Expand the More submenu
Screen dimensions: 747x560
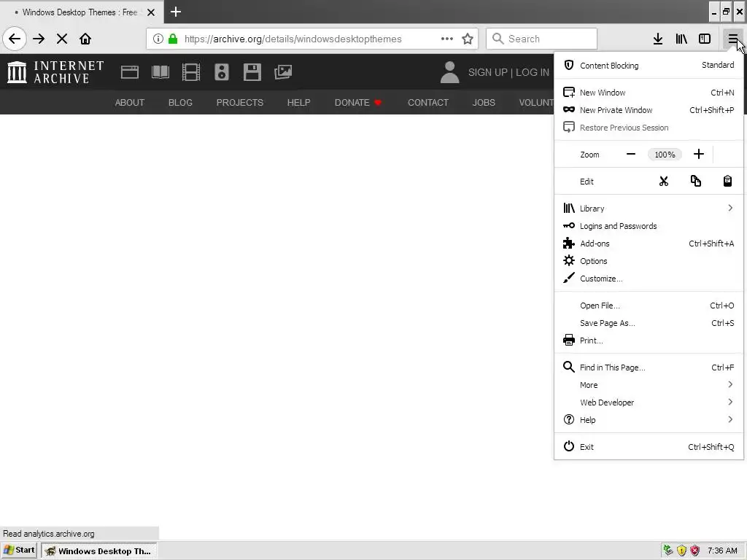(649, 385)
